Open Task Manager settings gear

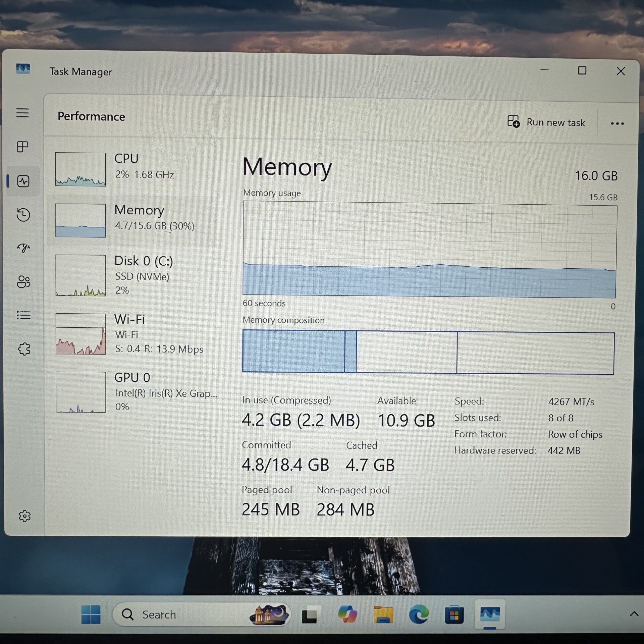(24, 516)
